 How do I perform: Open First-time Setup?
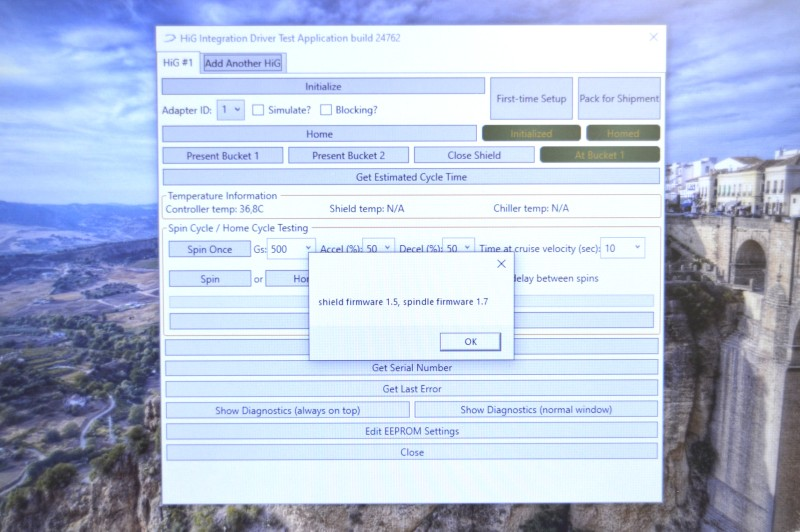click(x=531, y=99)
